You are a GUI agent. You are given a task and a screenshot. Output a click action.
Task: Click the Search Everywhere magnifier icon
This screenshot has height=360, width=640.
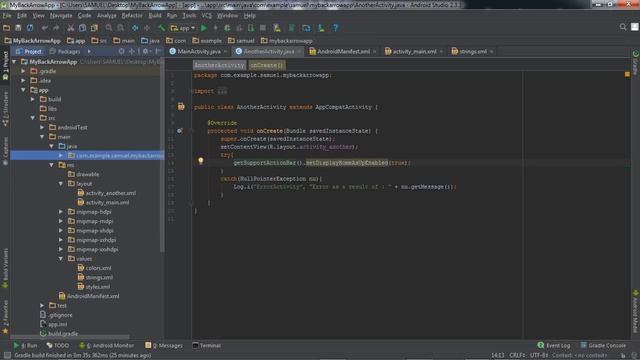click(x=623, y=27)
